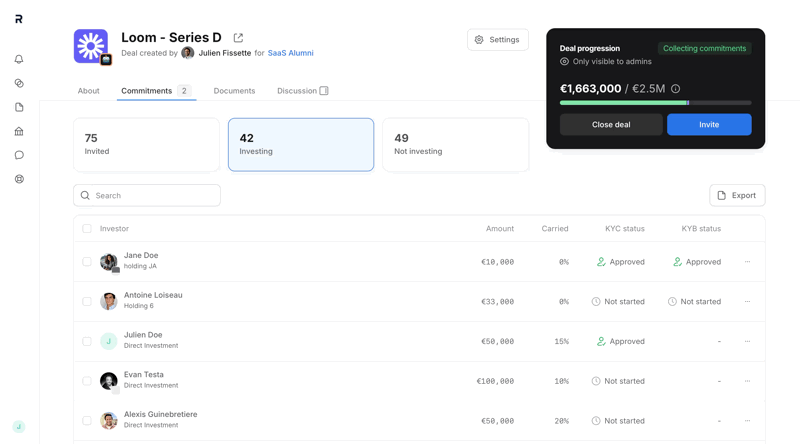This screenshot has height=444, width=800.
Task: Open the more options menu for Jane Doe
Action: [747, 262]
